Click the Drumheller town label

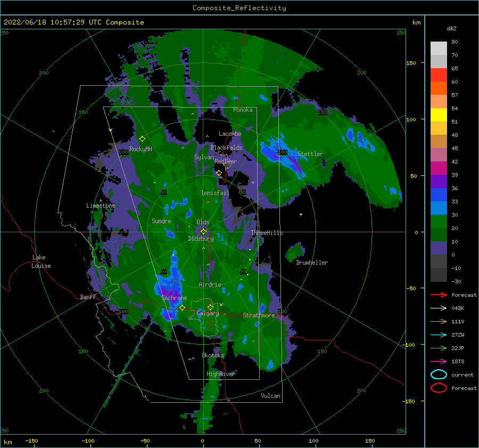click(312, 263)
